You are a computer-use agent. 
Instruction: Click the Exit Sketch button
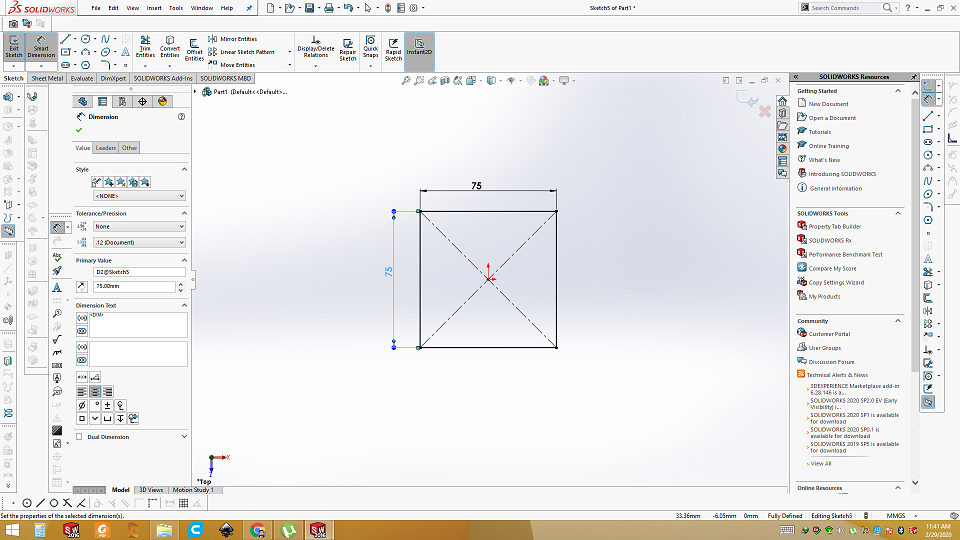tap(13, 48)
